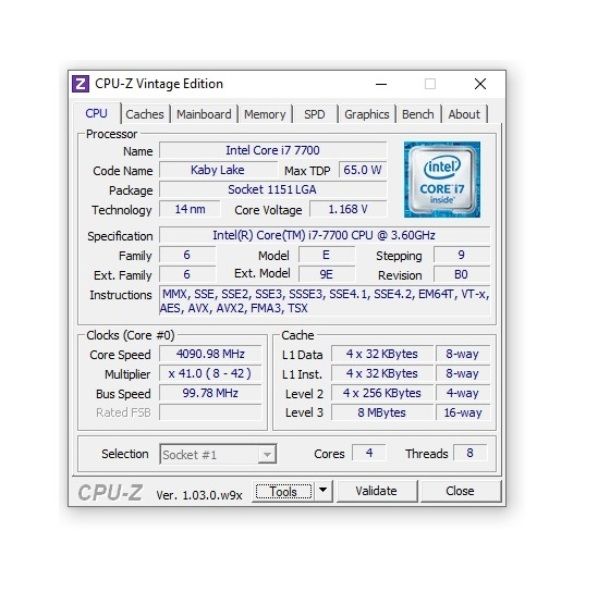Click the Intel Core i7 inside logo

(442, 180)
